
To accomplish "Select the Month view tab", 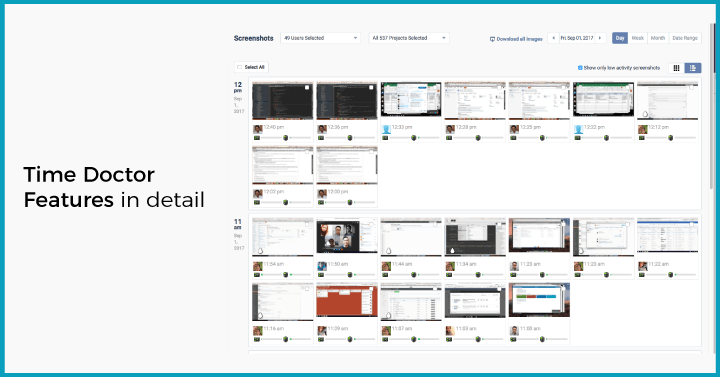I will coord(658,38).
